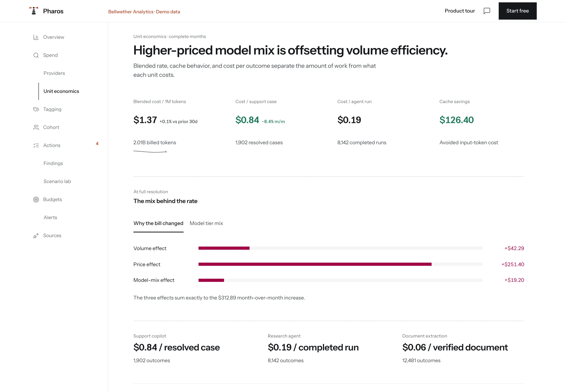Image resolution: width=565 pixels, height=392 pixels.
Task: Click the +$42.29 volume effect amount
Action: tap(514, 248)
